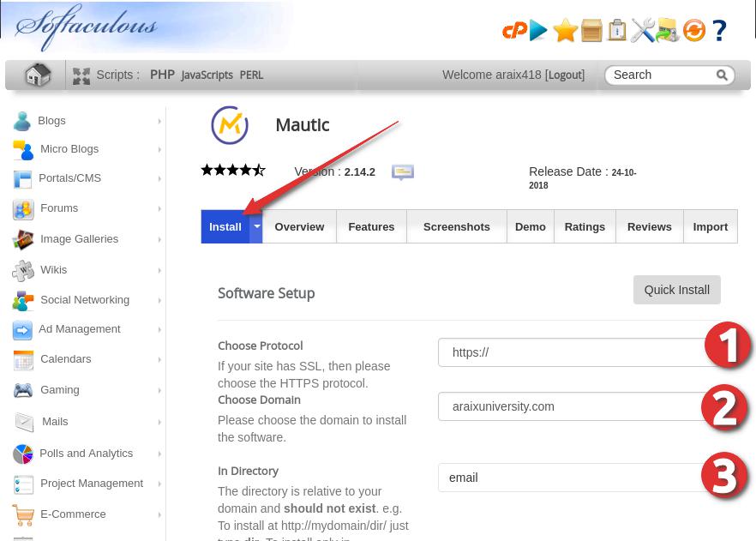Click the five-star rating of Mautic
The image size is (756, 541).
(x=233, y=171)
